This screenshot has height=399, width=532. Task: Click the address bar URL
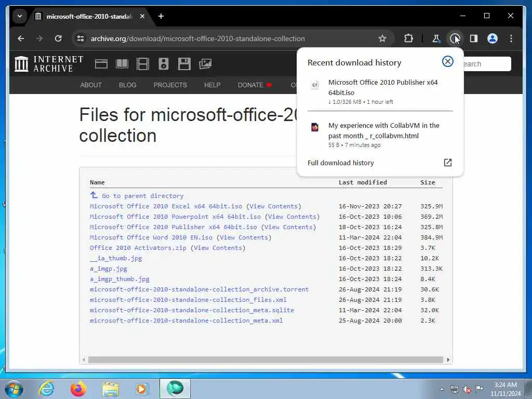coord(198,38)
